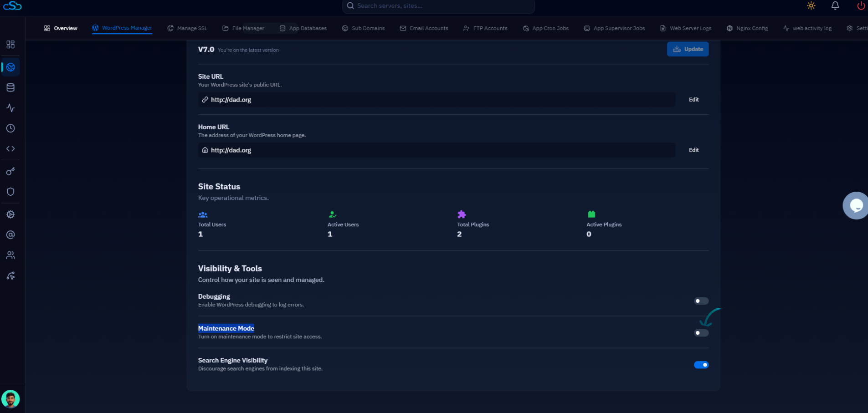Click the user avatar at bottom left

click(x=10, y=399)
